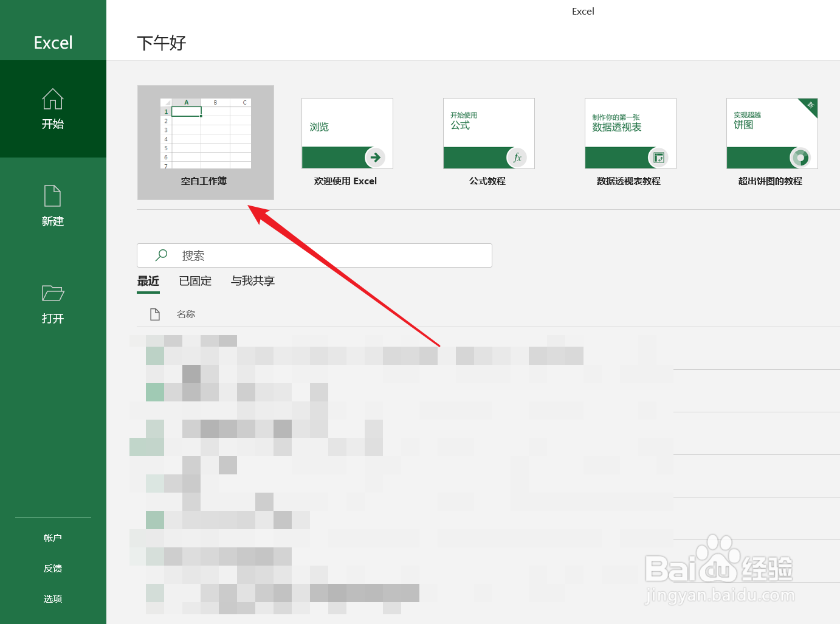Click the Excel logo text in the sidebar
Screen dimensions: 840x624
[x=53, y=43]
